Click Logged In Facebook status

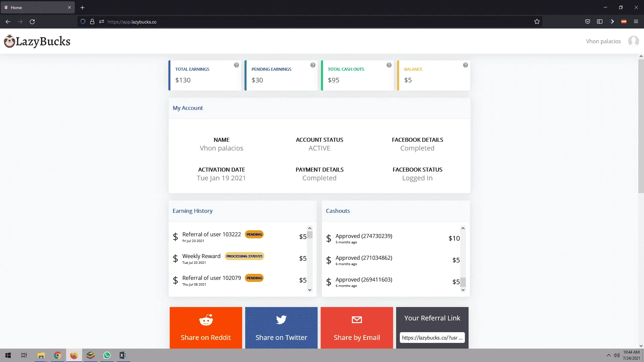coord(417,178)
